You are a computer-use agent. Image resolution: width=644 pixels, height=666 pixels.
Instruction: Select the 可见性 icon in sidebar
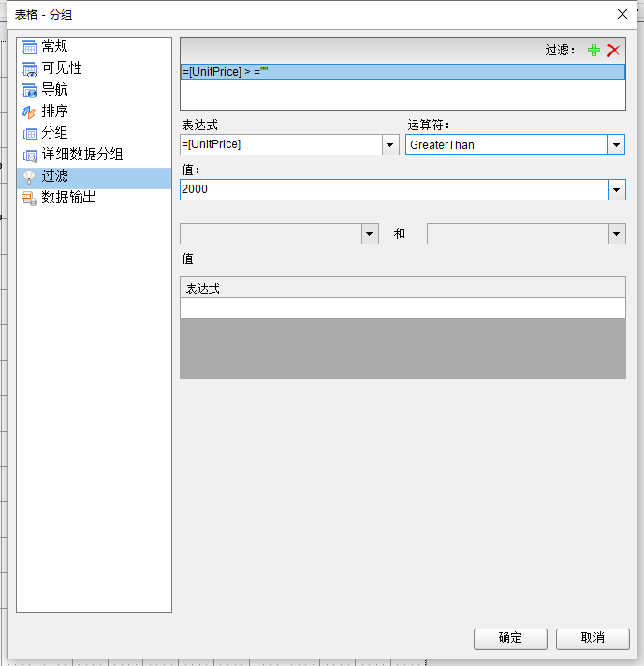(29, 68)
